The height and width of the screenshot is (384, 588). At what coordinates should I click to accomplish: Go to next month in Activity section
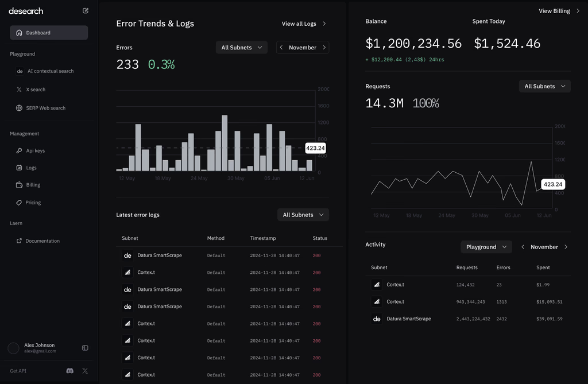pos(566,247)
